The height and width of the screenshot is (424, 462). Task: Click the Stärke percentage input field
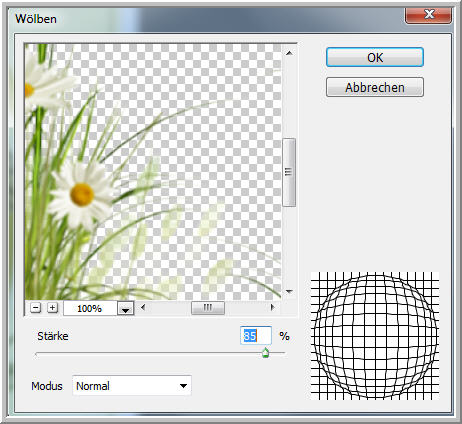256,336
